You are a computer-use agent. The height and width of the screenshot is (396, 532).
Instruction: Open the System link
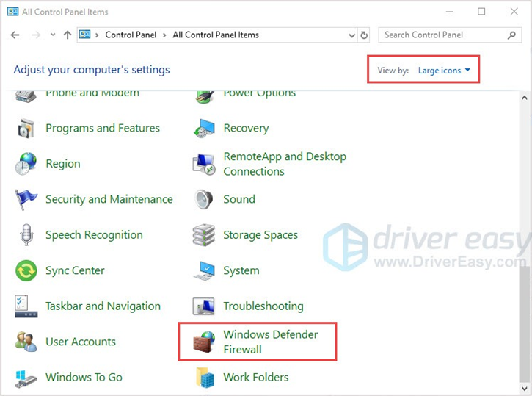[241, 270]
